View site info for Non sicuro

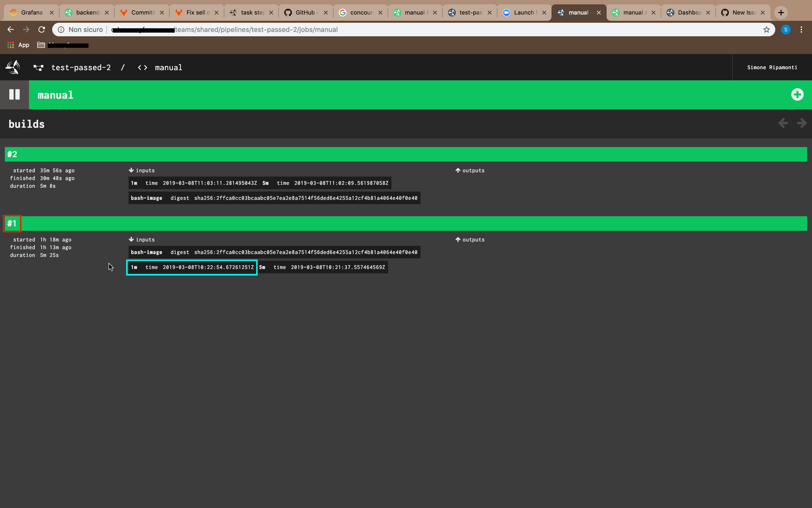[80, 30]
